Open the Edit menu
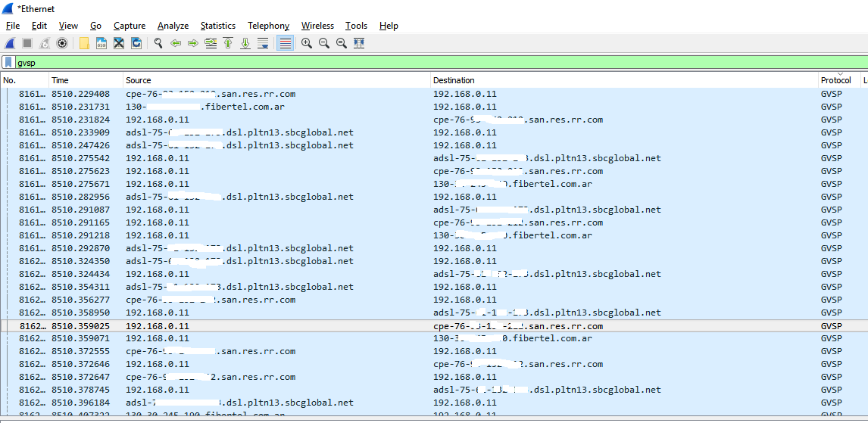 (x=39, y=26)
